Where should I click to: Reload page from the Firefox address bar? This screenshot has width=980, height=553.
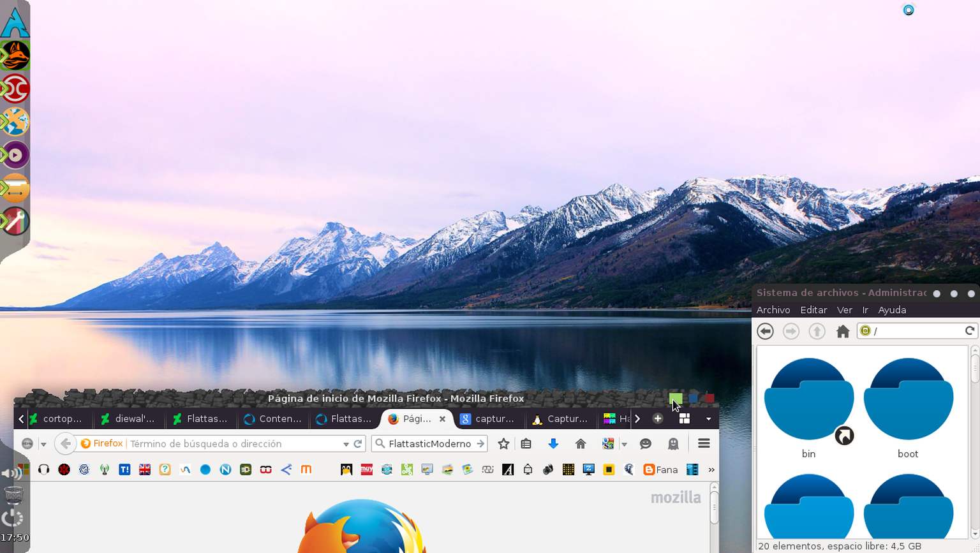(358, 443)
